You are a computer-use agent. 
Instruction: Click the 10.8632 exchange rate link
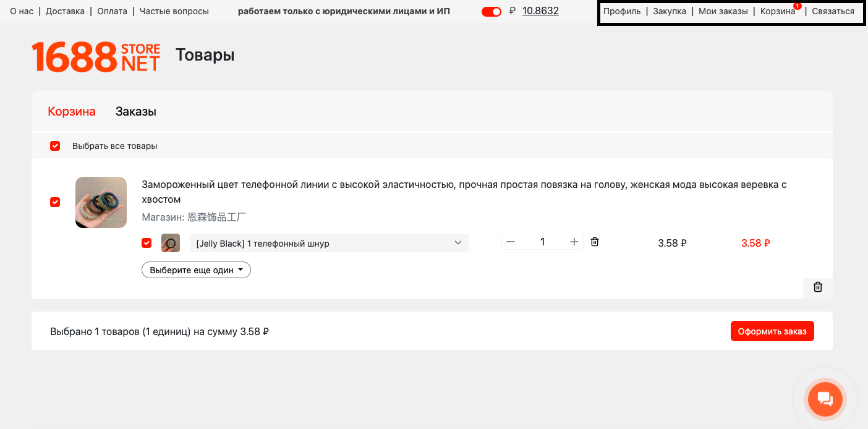pyautogui.click(x=540, y=11)
